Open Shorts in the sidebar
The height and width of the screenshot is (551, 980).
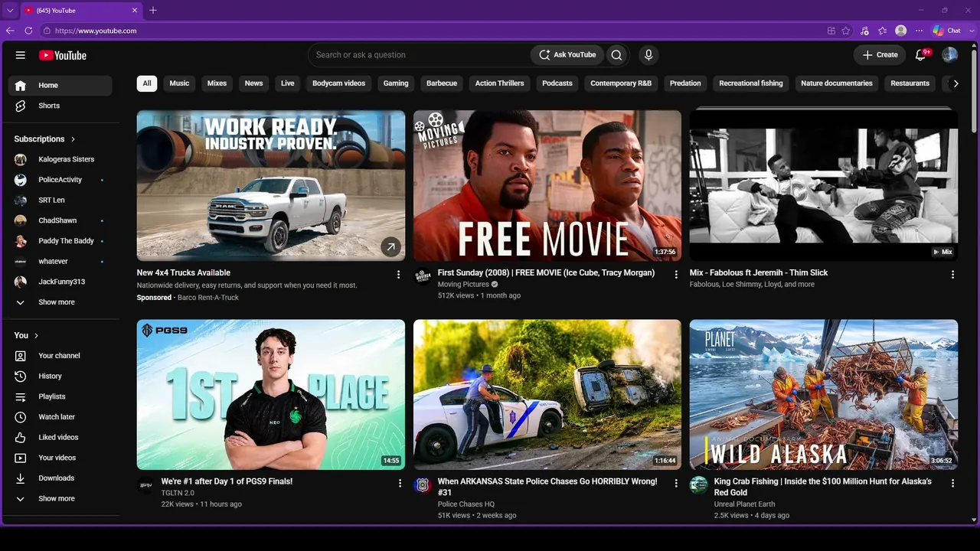60,106
